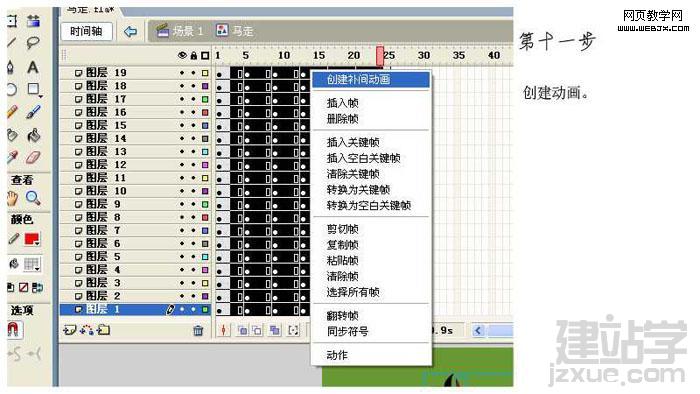
Task: Select the Paint Bucket tool
Action: click(x=33, y=135)
